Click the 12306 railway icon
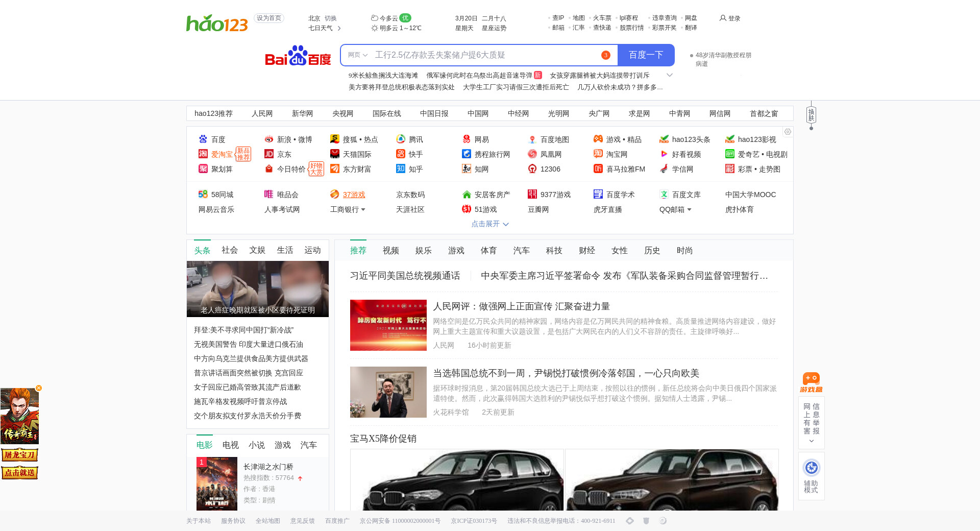 coord(532,169)
